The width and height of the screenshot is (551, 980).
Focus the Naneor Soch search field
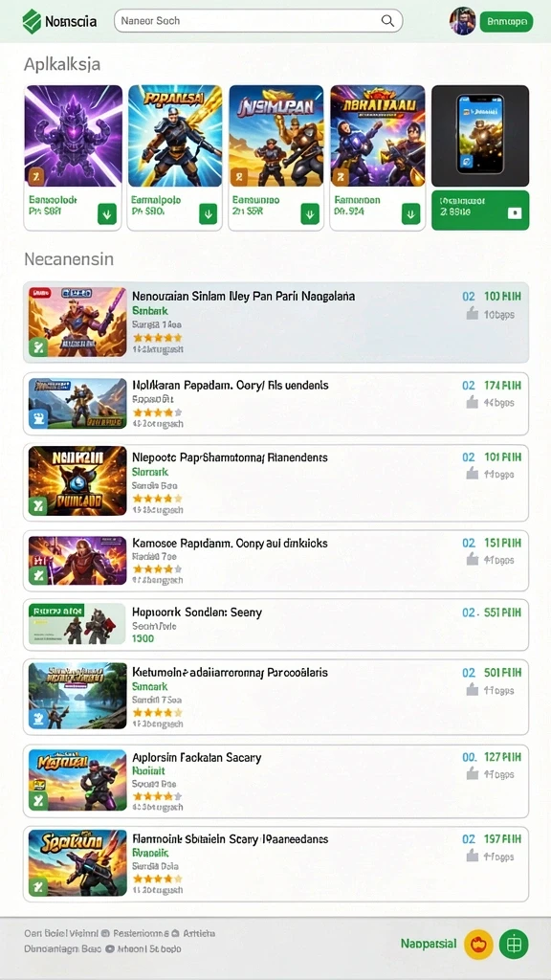point(258,21)
